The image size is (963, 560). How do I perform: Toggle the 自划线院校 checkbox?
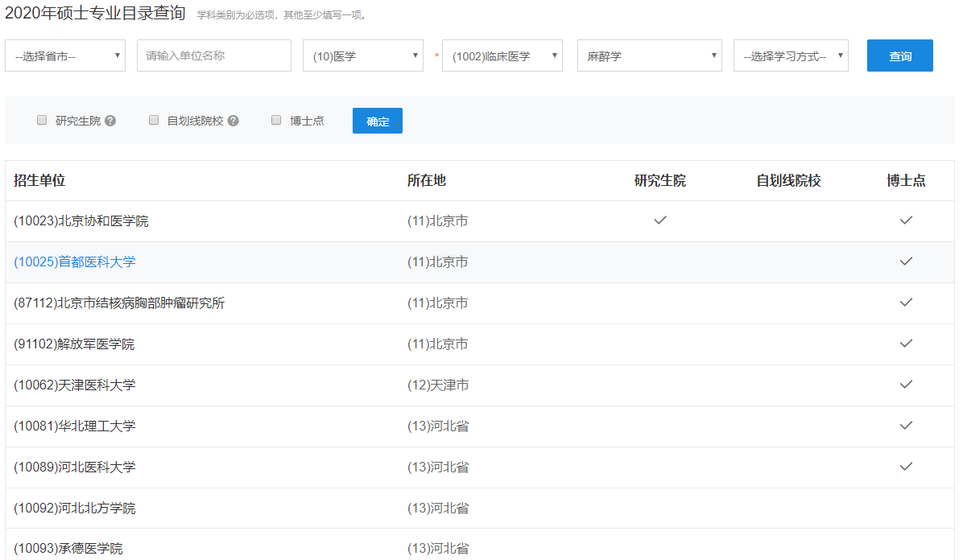pyautogui.click(x=154, y=120)
